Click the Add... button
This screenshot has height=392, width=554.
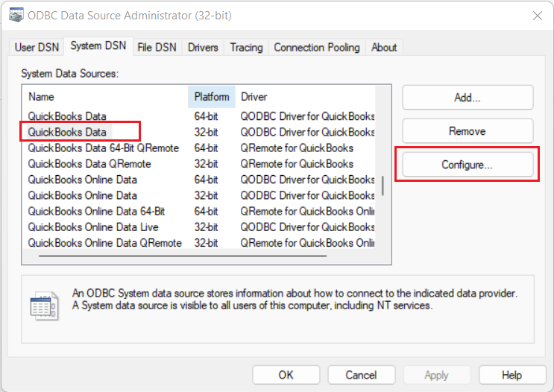tap(468, 98)
